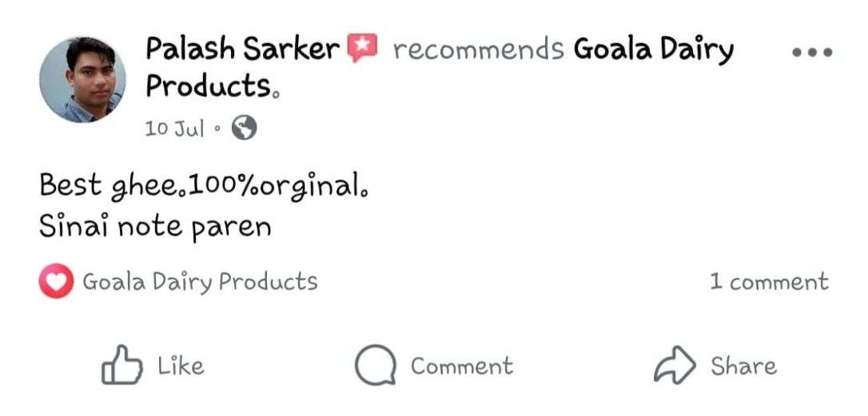This screenshot has height=416, width=868.
Task: Click the thumbs-up Like icon
Action: click(121, 366)
